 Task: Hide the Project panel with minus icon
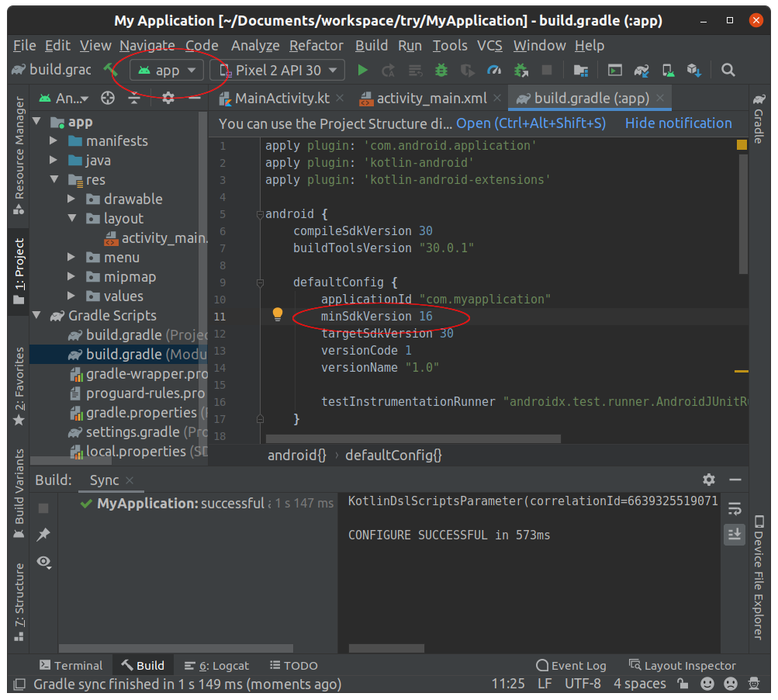tap(195, 98)
